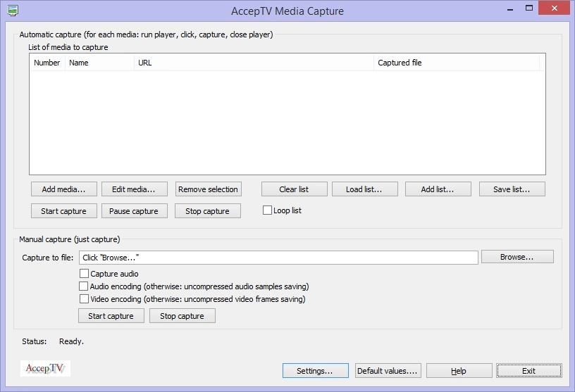Save the media list to file
The width and height of the screenshot is (575, 392).
512,189
